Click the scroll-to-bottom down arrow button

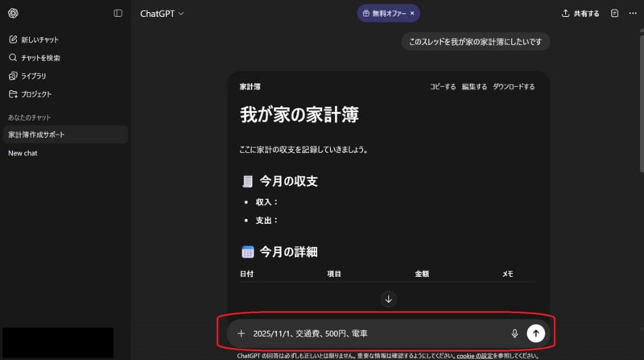click(x=389, y=299)
